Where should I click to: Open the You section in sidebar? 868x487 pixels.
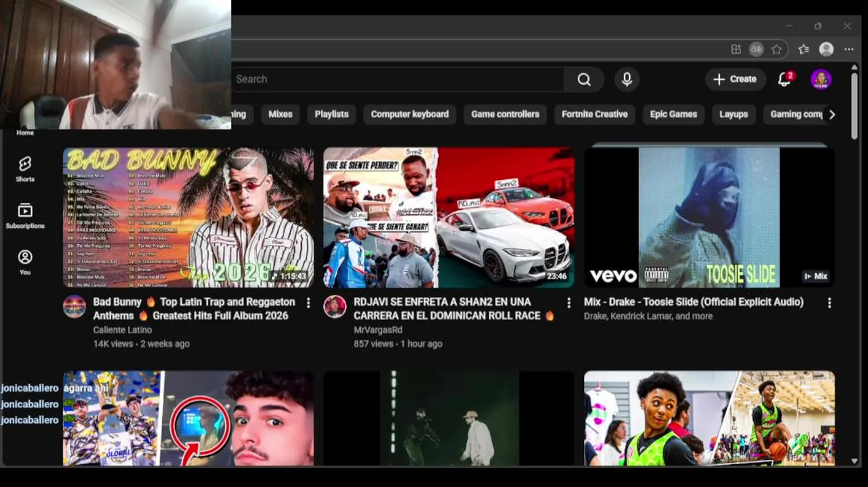pyautogui.click(x=25, y=262)
